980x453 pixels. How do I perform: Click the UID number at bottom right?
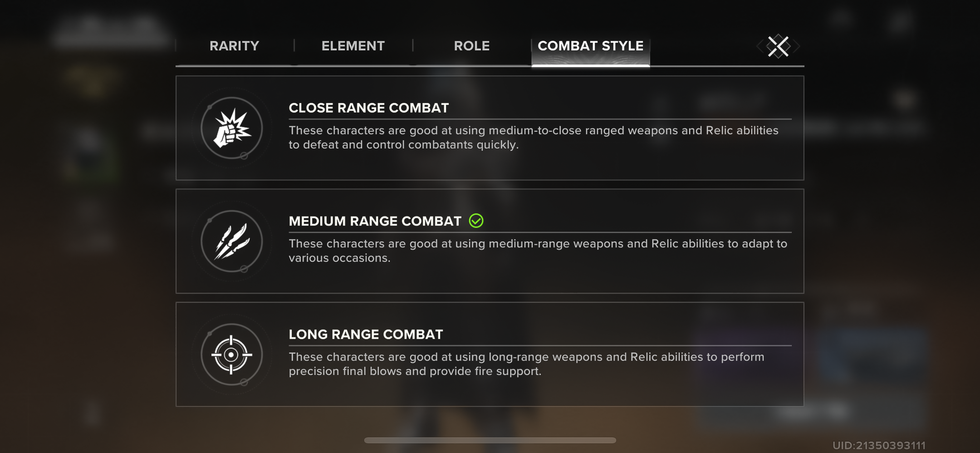click(879, 445)
